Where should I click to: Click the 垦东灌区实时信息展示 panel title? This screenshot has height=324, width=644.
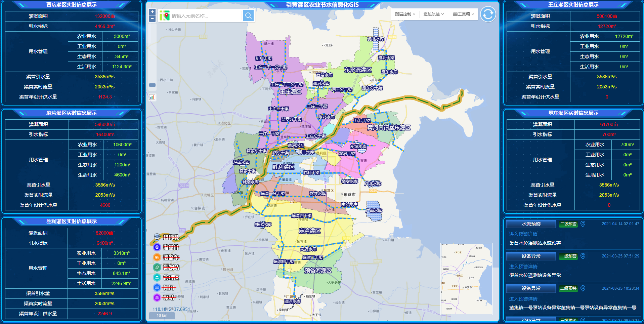click(x=573, y=113)
